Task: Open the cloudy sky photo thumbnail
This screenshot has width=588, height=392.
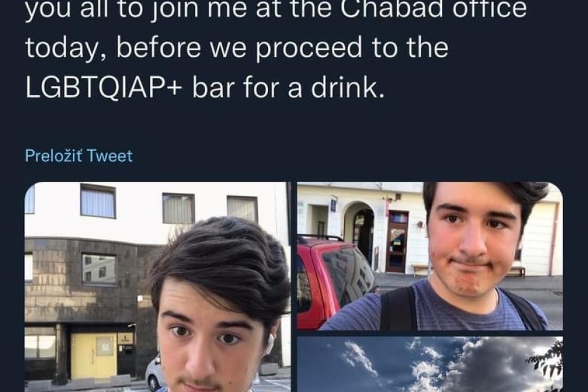Action: pyautogui.click(x=430, y=364)
